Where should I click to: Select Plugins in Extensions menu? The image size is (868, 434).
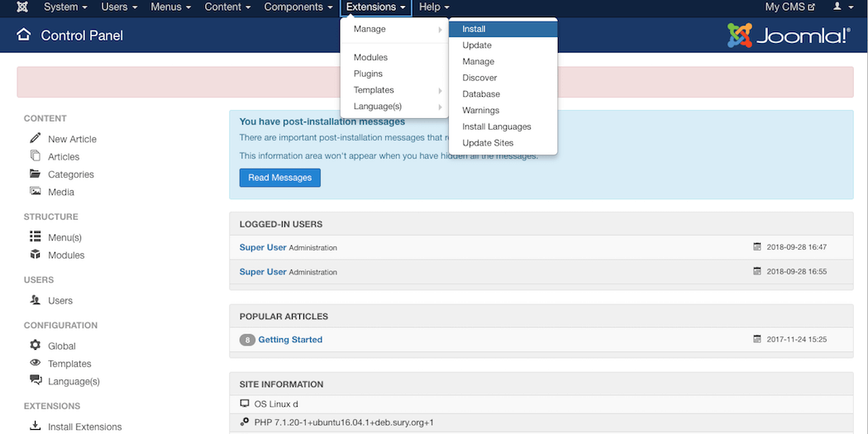pos(368,74)
